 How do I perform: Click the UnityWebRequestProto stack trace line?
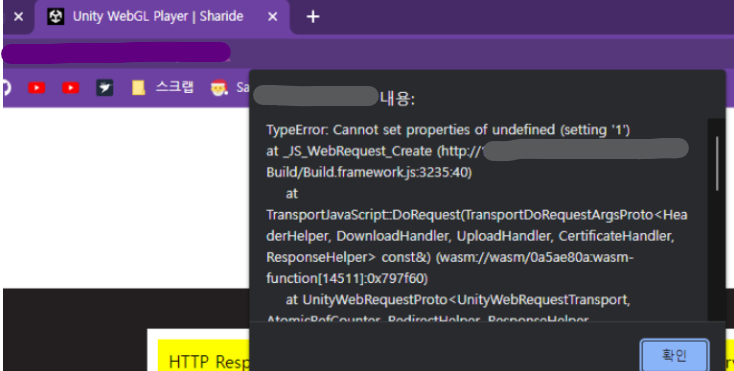click(x=458, y=299)
